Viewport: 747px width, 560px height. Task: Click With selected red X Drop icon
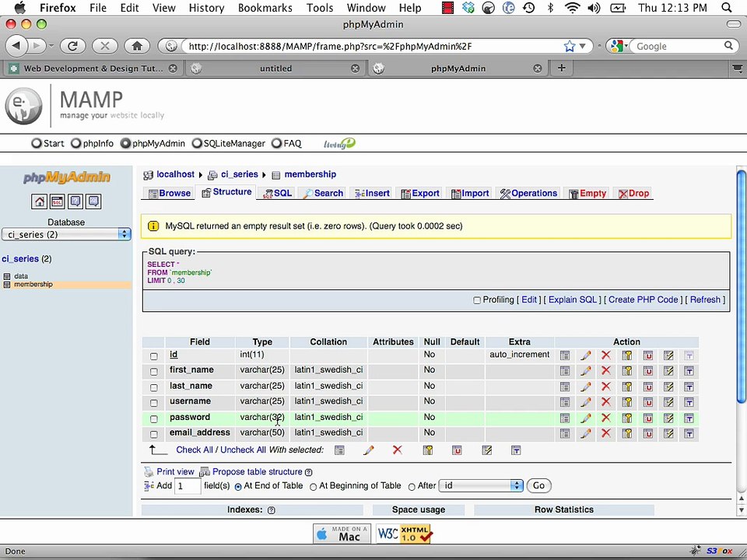(398, 450)
